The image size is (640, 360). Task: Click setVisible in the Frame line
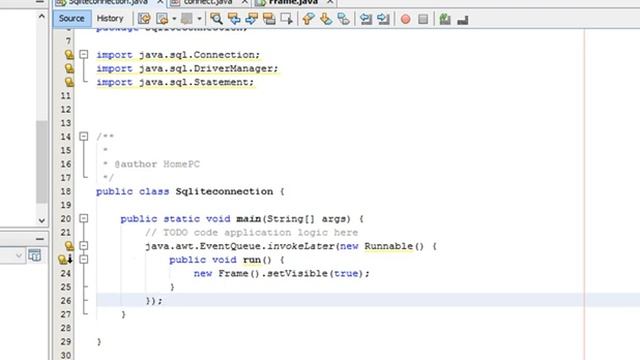297,273
